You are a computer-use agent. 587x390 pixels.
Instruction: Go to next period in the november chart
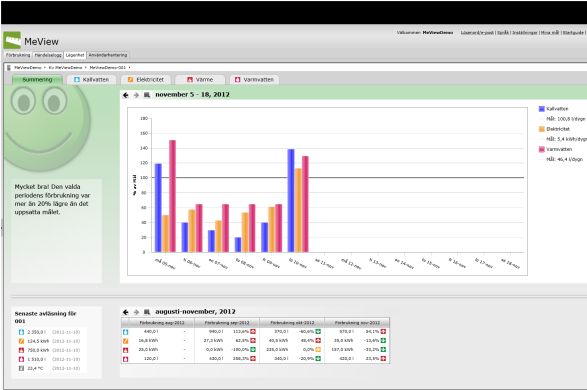[x=136, y=95]
